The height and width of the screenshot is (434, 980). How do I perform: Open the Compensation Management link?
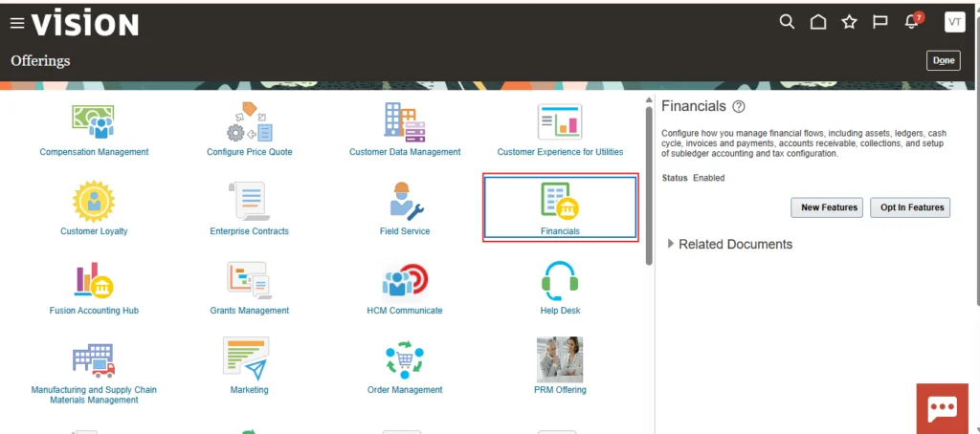tap(94, 152)
